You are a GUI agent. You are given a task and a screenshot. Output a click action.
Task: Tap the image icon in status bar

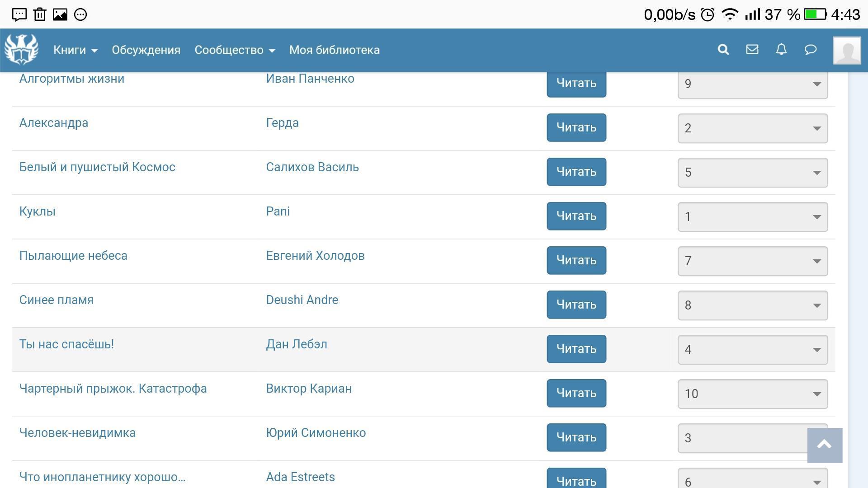(60, 14)
